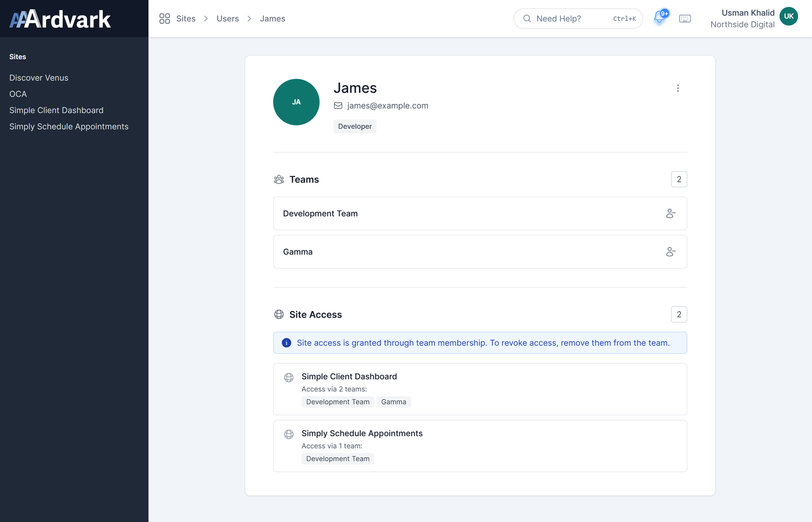Click the james@example.com email address
The height and width of the screenshot is (522, 812).
click(388, 106)
